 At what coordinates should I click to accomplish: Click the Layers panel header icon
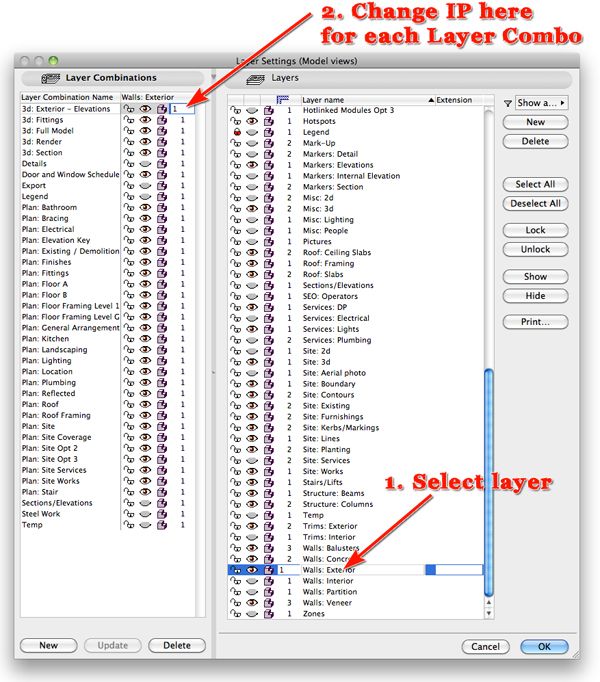[x=255, y=79]
